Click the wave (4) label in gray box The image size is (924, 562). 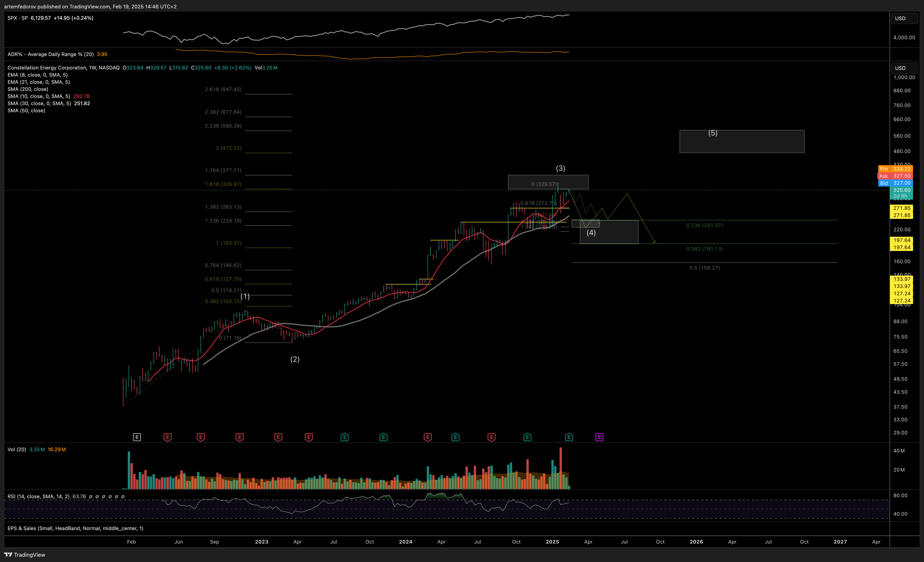(x=591, y=233)
